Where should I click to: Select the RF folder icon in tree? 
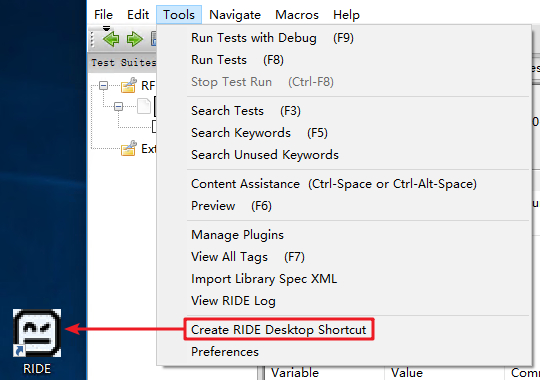pos(128,85)
